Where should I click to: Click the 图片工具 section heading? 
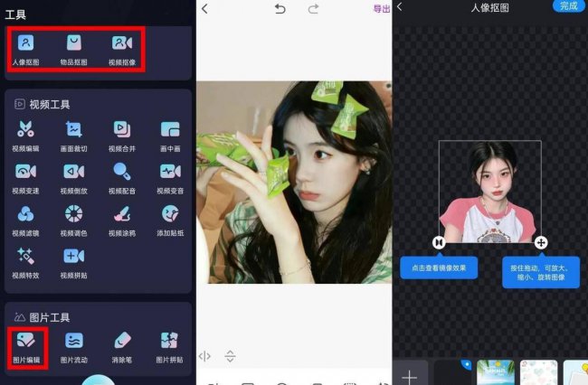[x=50, y=317]
